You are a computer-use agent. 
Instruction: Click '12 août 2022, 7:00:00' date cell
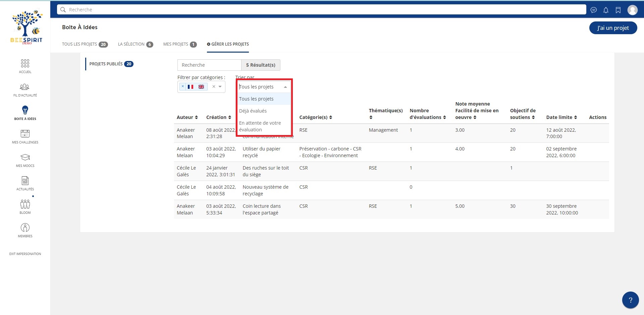click(x=561, y=133)
